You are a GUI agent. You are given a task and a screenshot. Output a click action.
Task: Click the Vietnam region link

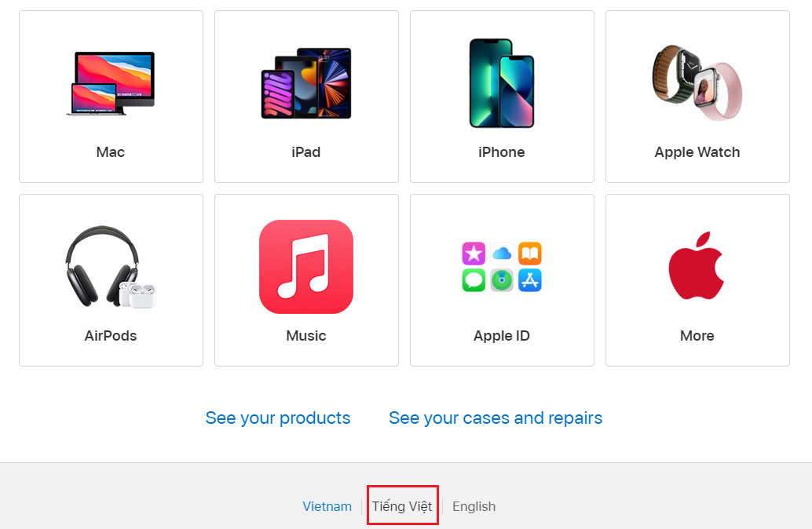click(x=327, y=507)
